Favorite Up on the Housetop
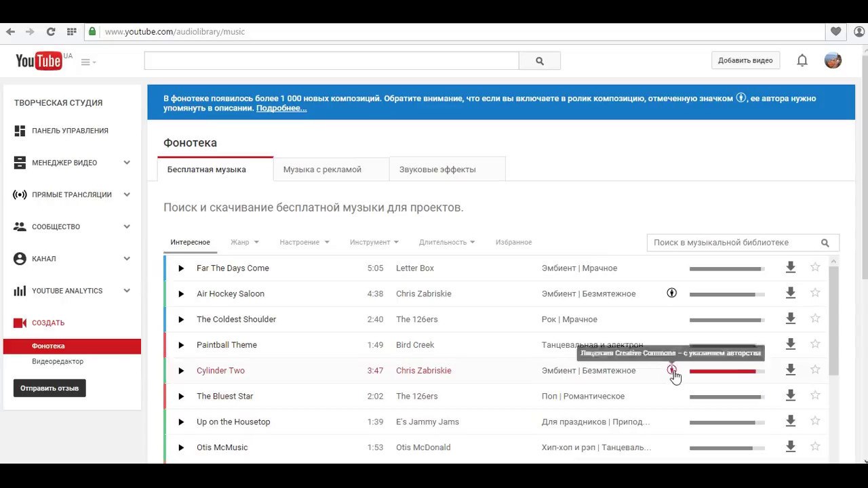The image size is (868, 488). [x=815, y=421]
